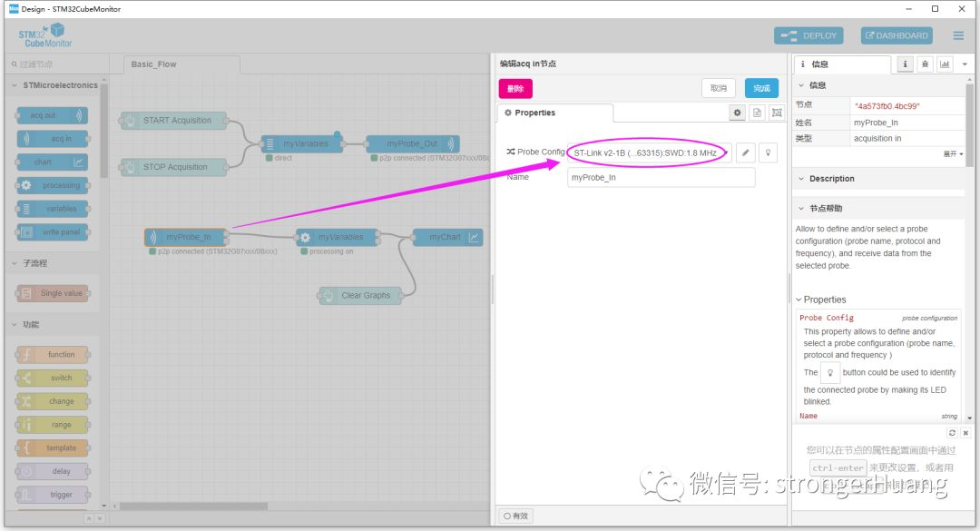Click the myChart node

[447, 238]
